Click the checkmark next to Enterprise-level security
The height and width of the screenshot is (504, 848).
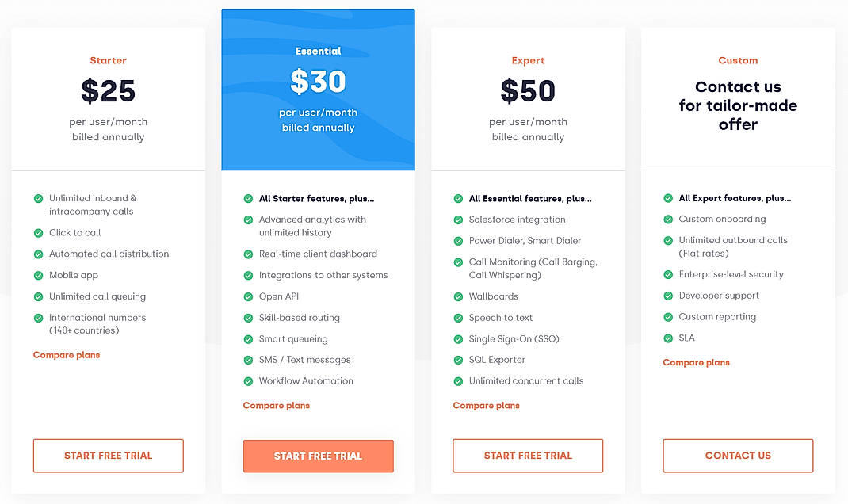[x=668, y=275]
